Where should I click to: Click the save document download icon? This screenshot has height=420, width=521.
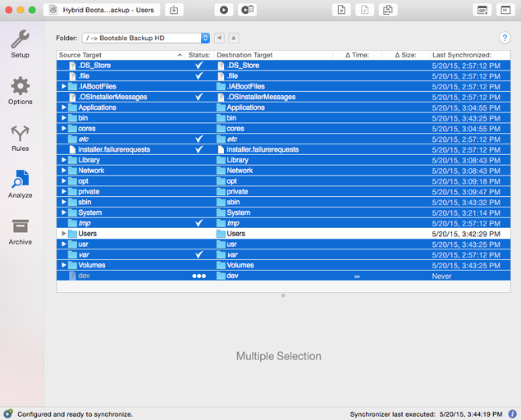point(174,10)
